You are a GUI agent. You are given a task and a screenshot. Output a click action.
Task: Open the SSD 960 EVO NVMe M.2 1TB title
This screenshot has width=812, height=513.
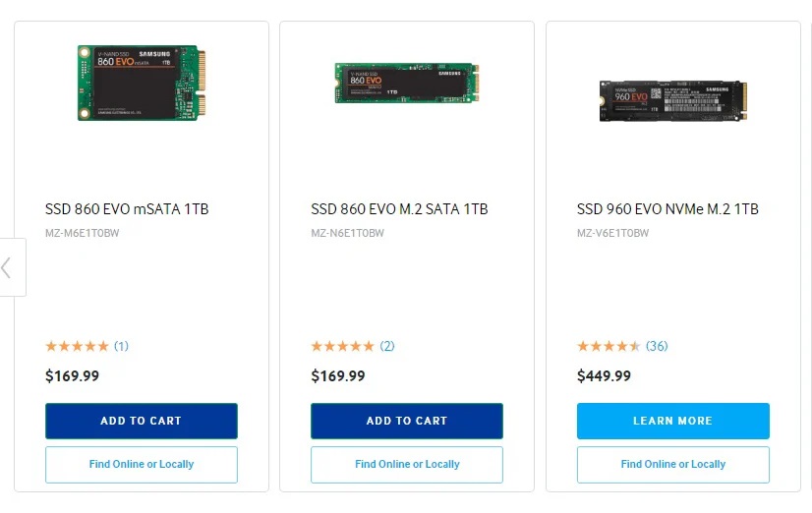click(667, 209)
